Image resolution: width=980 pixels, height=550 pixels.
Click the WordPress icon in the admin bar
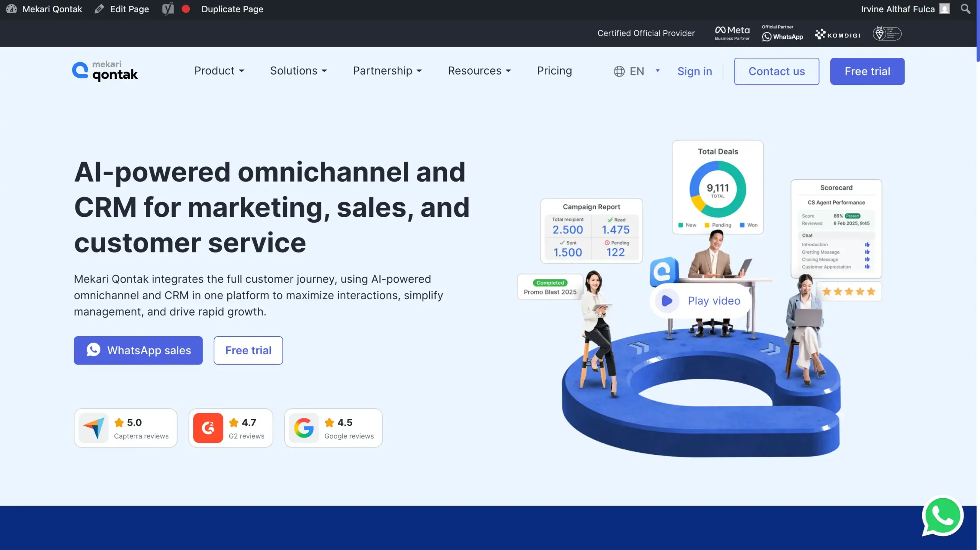[x=11, y=8]
